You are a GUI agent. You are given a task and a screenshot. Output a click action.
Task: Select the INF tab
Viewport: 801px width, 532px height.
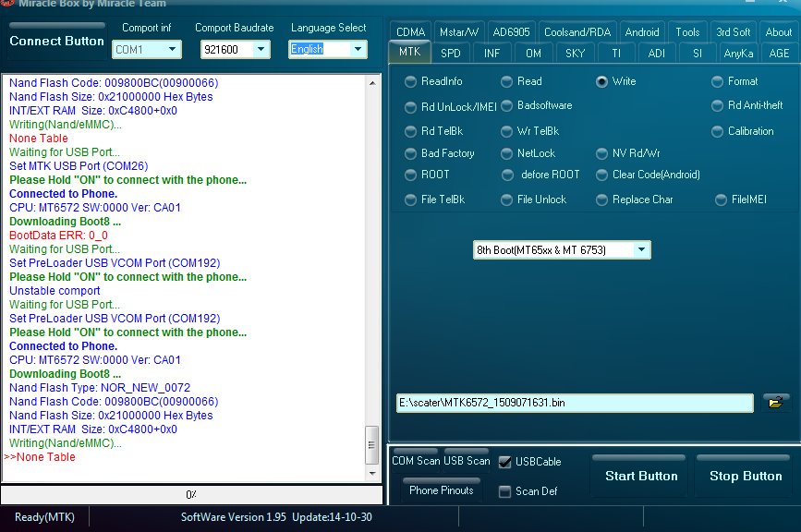(x=492, y=53)
